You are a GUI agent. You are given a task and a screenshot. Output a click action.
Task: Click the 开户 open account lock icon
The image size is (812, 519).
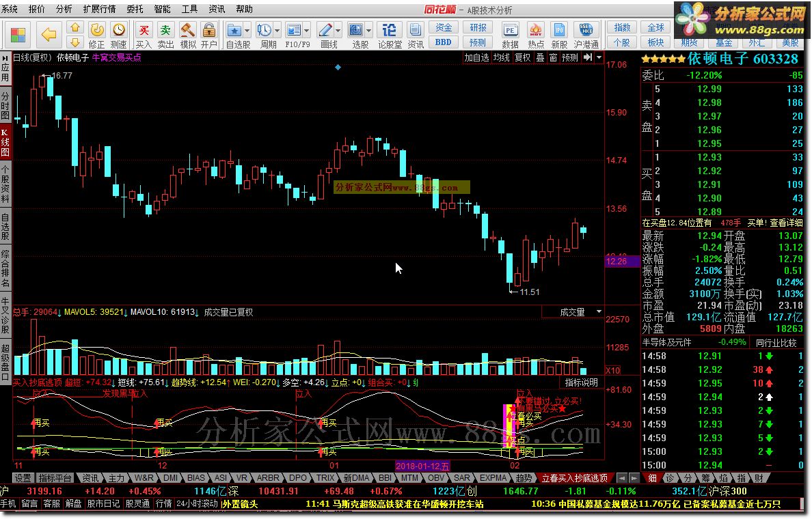tap(209, 36)
